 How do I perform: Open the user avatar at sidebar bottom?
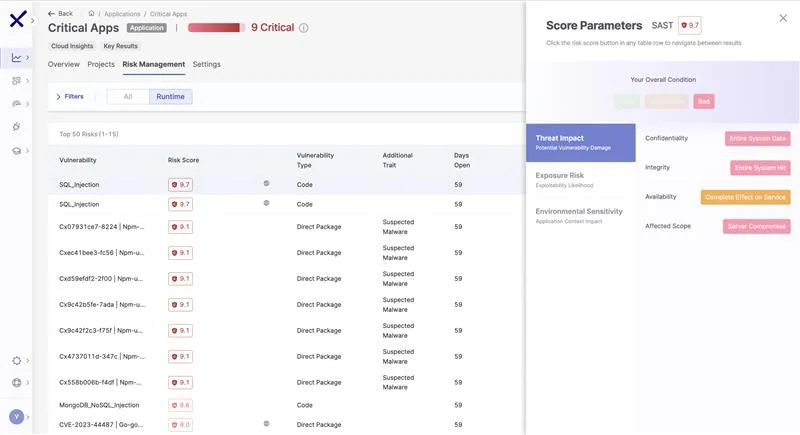tap(16, 417)
